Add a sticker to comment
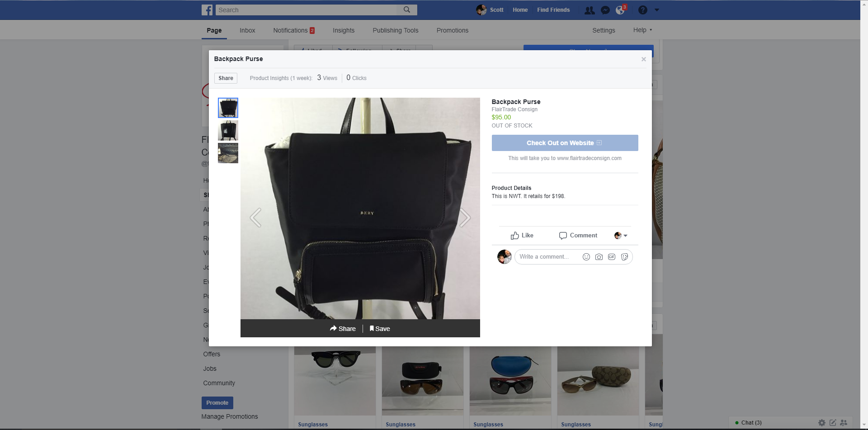The width and height of the screenshot is (868, 430). point(624,257)
